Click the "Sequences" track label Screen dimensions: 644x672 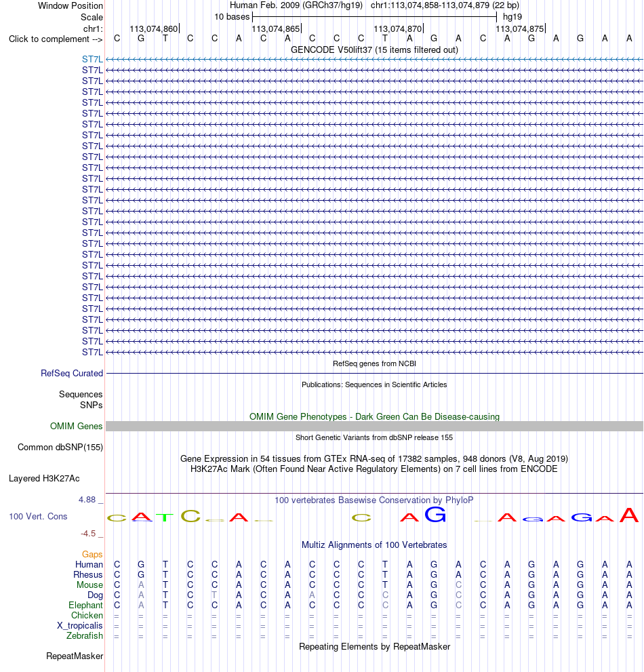pyautogui.click(x=81, y=394)
